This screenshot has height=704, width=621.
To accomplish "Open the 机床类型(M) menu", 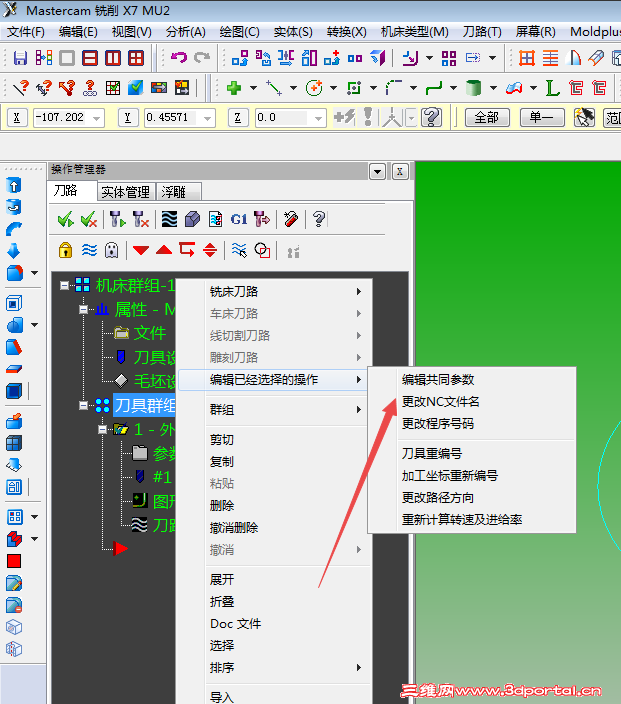I will click(x=414, y=32).
